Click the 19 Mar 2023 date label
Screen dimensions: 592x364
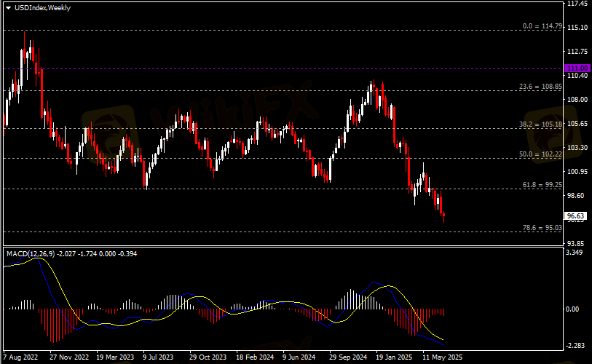coord(115,357)
